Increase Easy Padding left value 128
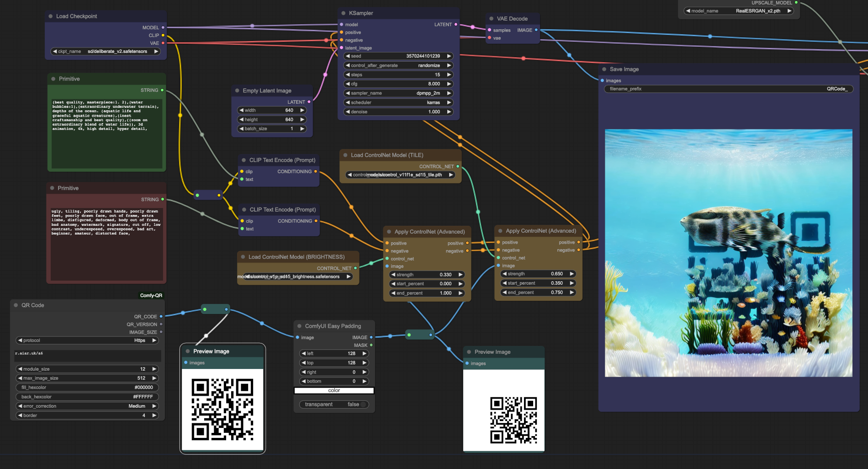 (x=364, y=354)
